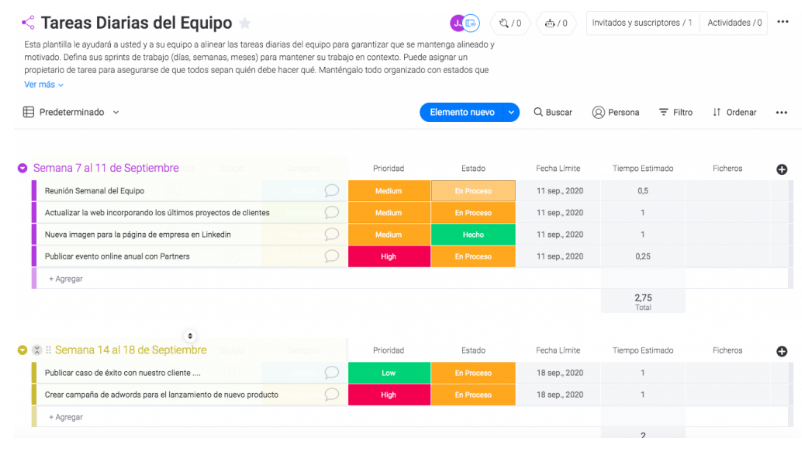Click the Ver más link

pos(43,85)
